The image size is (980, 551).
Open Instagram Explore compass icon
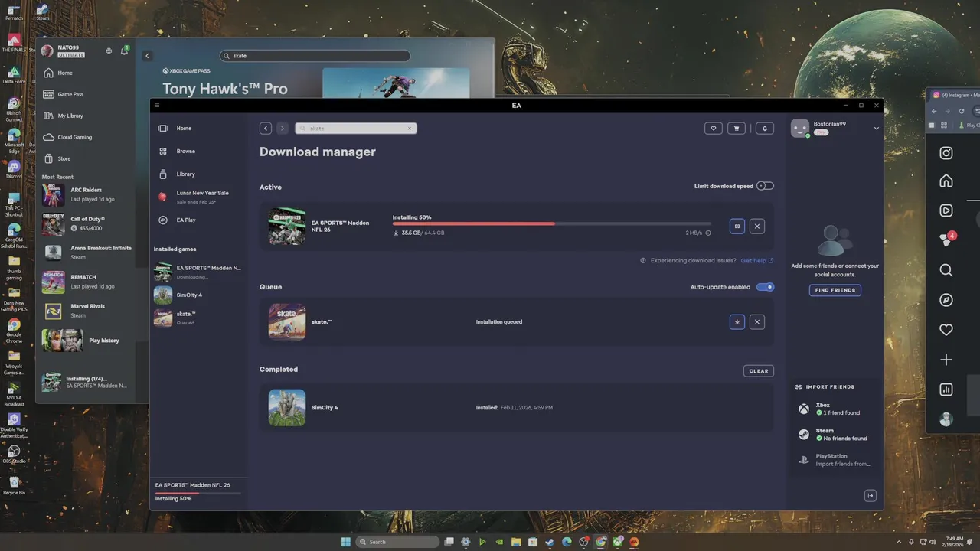946,300
